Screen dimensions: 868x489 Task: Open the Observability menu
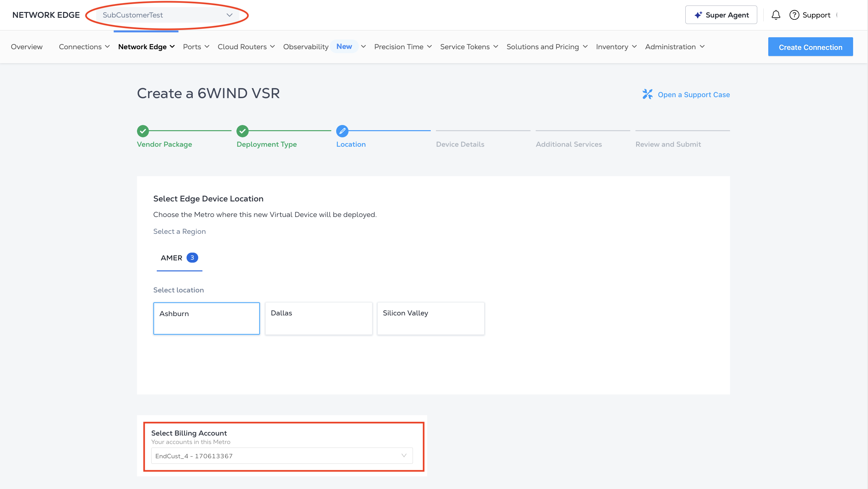[306, 47]
